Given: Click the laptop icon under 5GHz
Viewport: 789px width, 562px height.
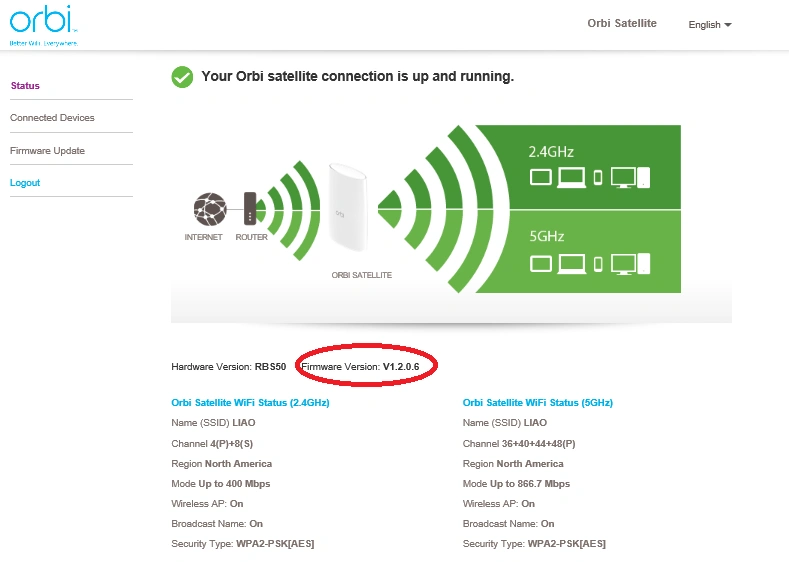Looking at the screenshot, I should pos(572,264).
